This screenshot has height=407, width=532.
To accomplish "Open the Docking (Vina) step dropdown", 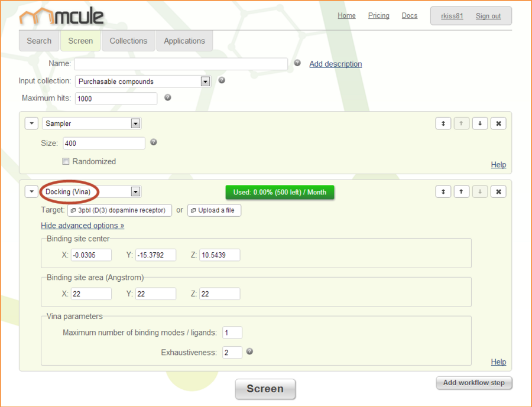I will pos(135,191).
